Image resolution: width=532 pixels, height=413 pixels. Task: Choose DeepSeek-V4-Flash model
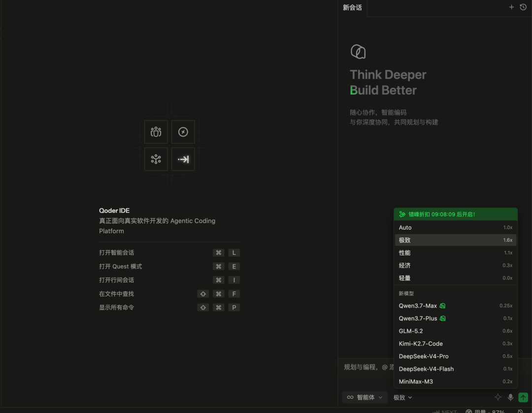(x=455, y=369)
